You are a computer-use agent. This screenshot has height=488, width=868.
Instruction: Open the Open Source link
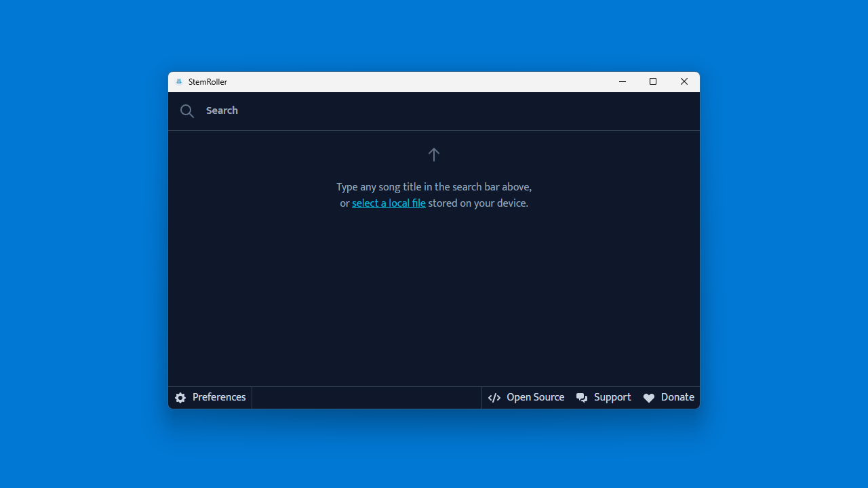click(526, 398)
